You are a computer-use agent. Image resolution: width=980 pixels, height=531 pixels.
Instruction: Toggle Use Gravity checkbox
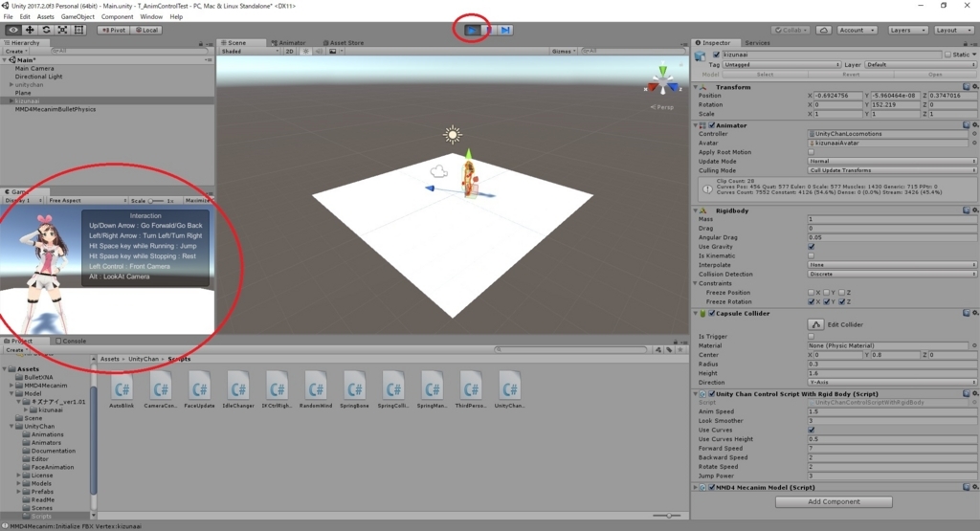812,247
